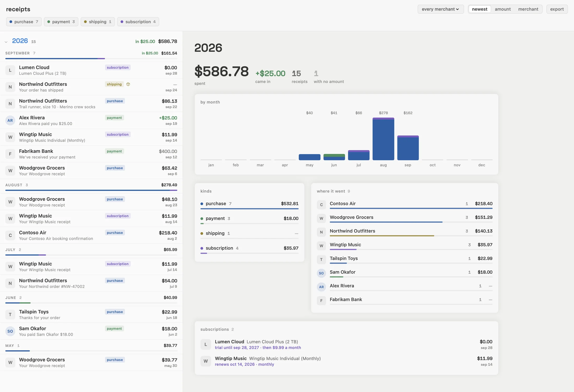Open the Woodgrove Grocers may 30 receipt
The width and height of the screenshot is (574, 392).
91,363
